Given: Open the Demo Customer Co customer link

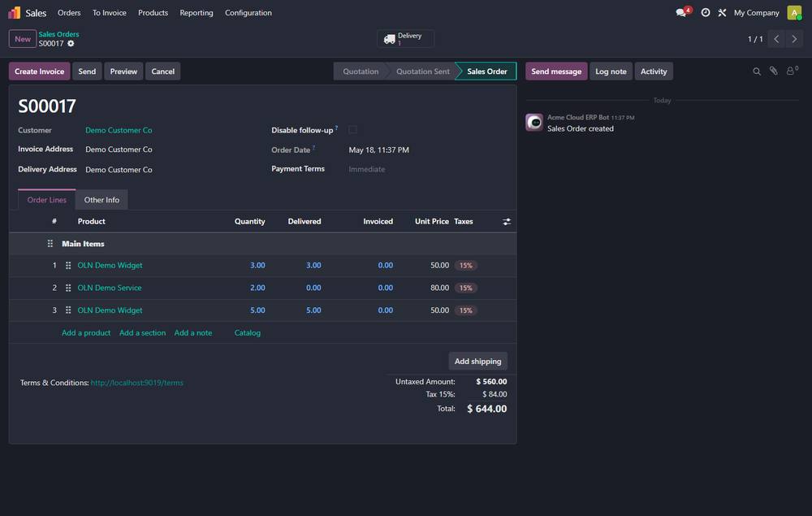Looking at the screenshot, I should click(119, 130).
